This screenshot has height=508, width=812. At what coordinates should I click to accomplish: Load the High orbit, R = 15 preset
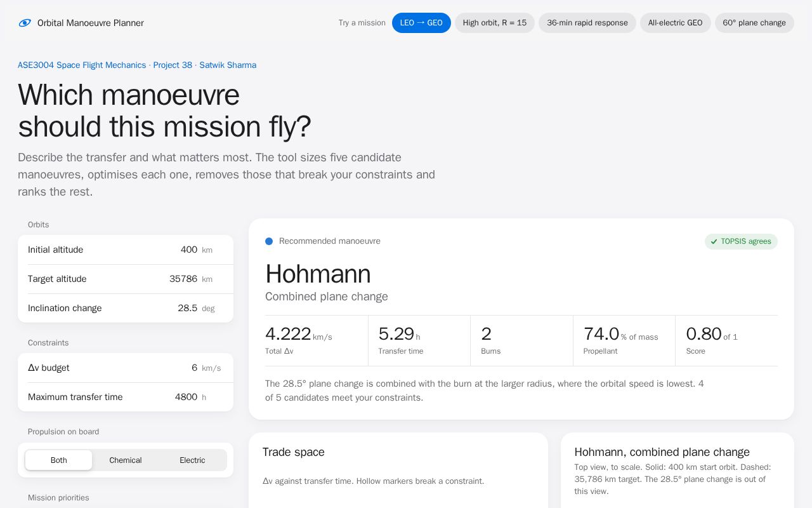495,23
